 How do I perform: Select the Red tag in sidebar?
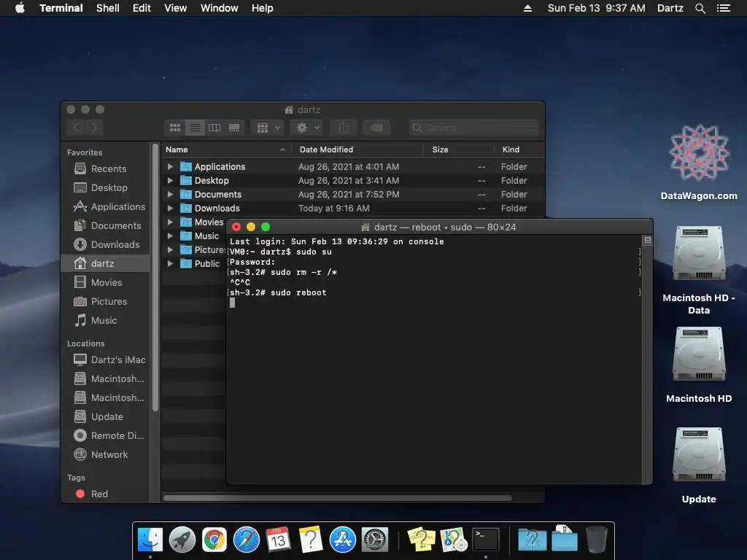(106, 494)
